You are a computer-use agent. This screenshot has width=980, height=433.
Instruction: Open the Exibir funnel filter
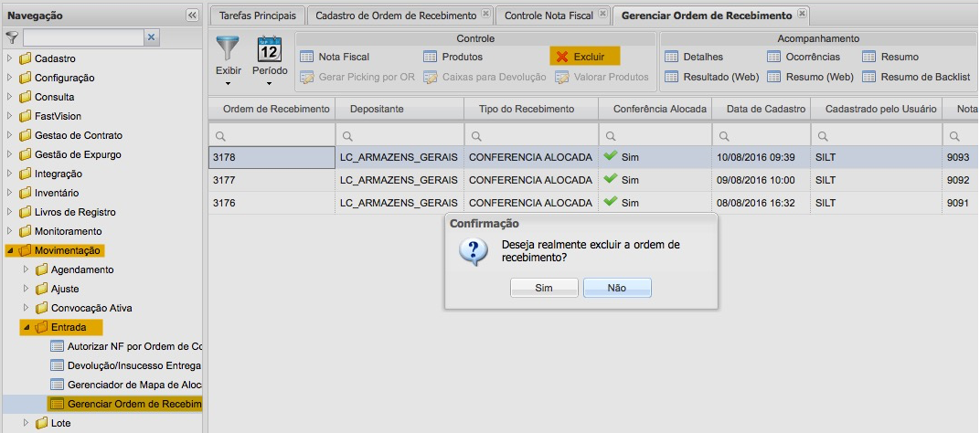[229, 48]
